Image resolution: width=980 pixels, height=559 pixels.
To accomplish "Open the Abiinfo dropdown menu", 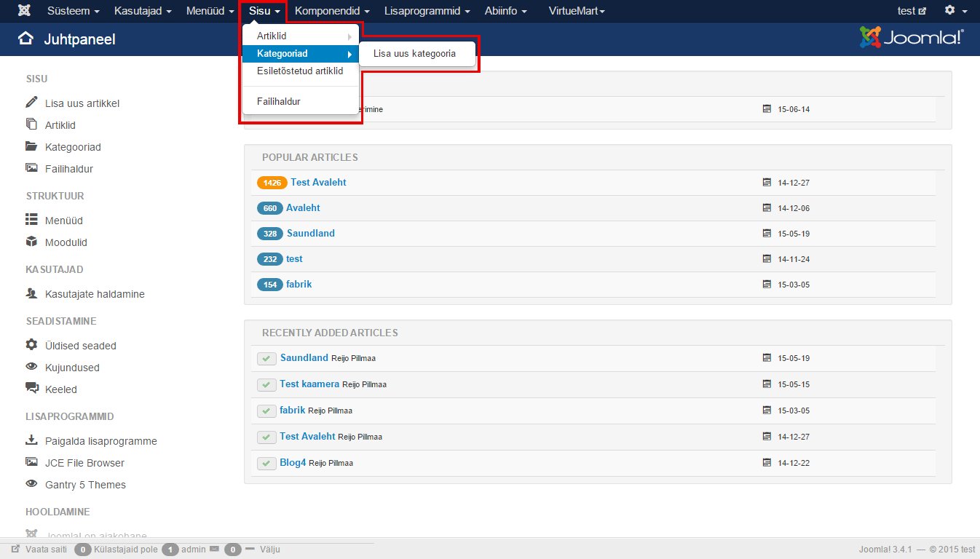I will tap(505, 11).
